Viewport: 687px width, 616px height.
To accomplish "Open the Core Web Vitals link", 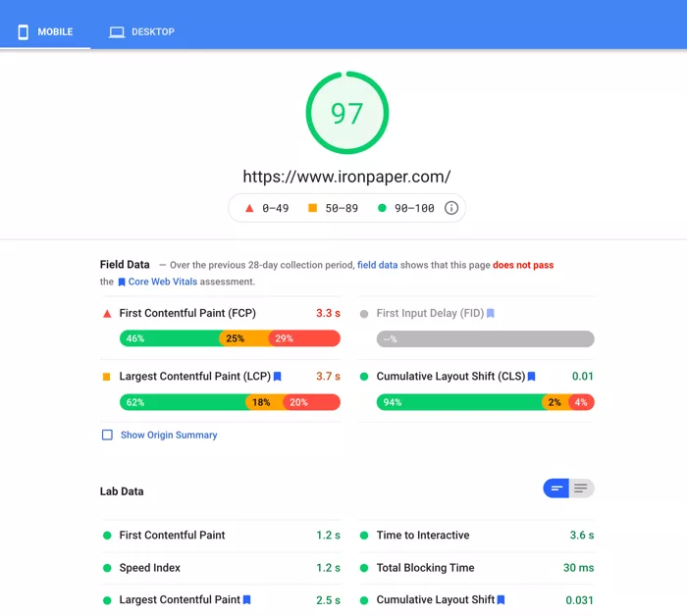I will pyautogui.click(x=163, y=282).
